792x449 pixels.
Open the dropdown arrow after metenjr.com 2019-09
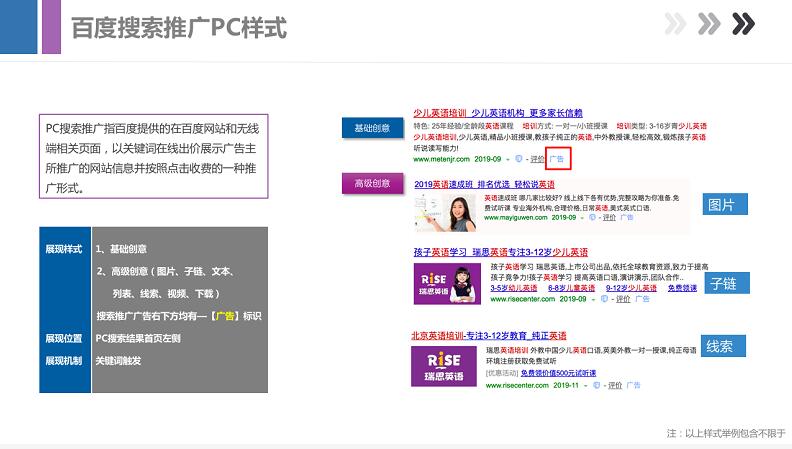(508, 159)
